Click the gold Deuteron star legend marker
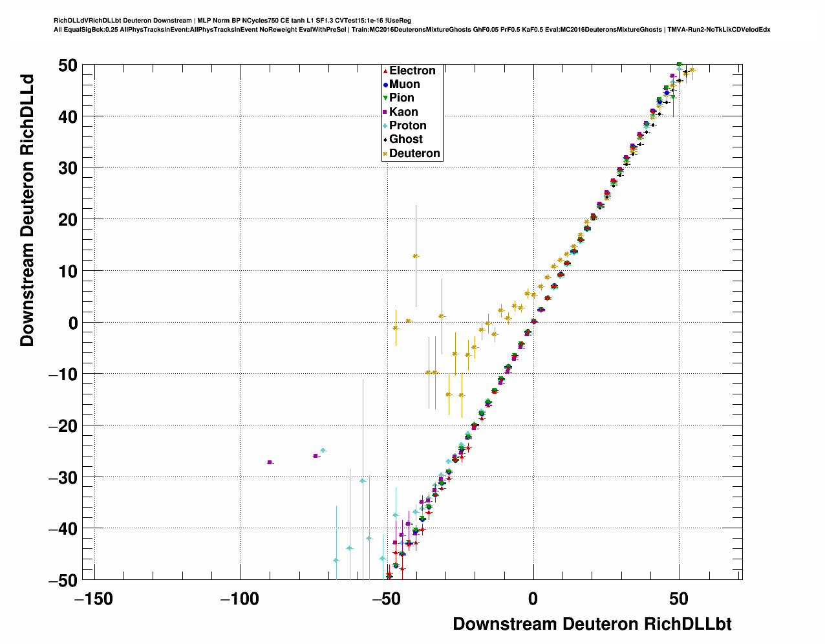 tap(385, 154)
